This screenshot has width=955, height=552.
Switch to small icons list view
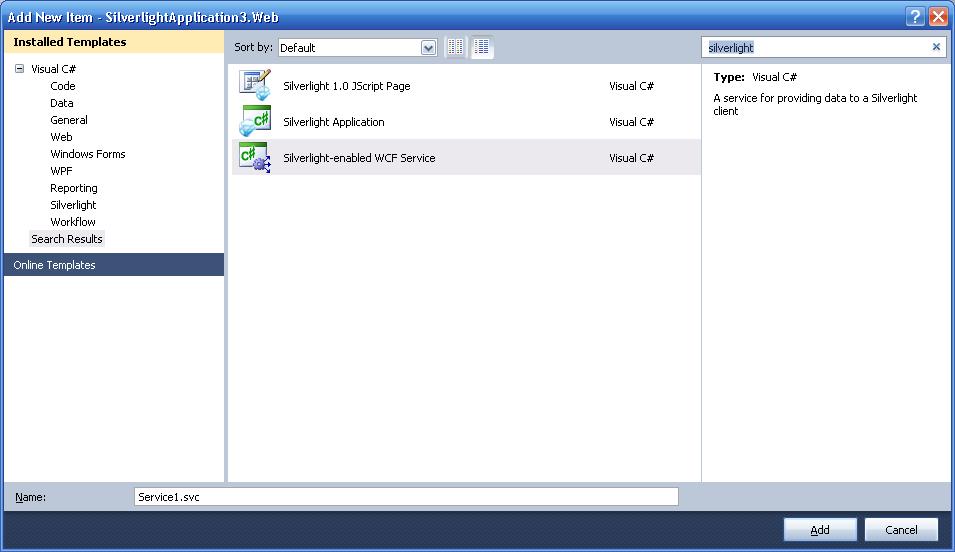pyautogui.click(x=481, y=47)
